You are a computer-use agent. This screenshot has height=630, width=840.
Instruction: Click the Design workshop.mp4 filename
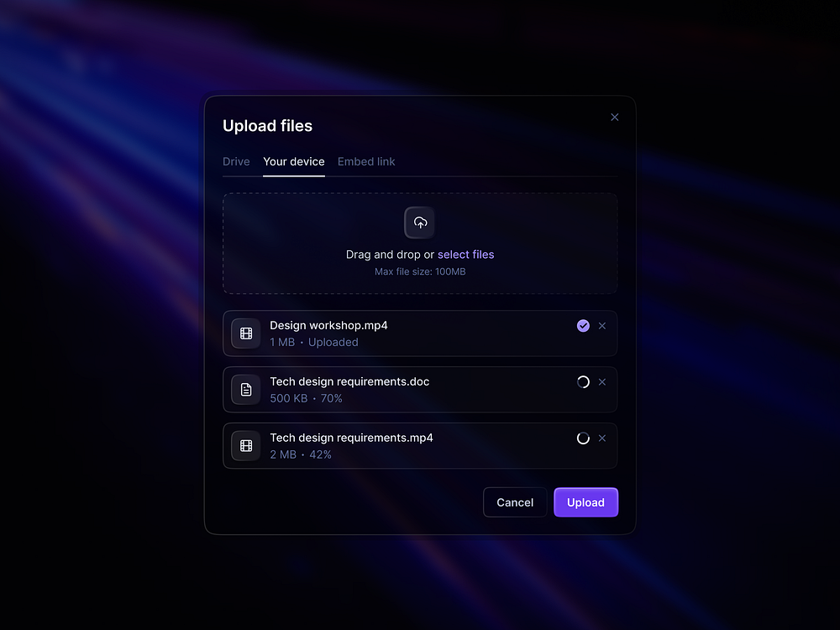point(328,325)
